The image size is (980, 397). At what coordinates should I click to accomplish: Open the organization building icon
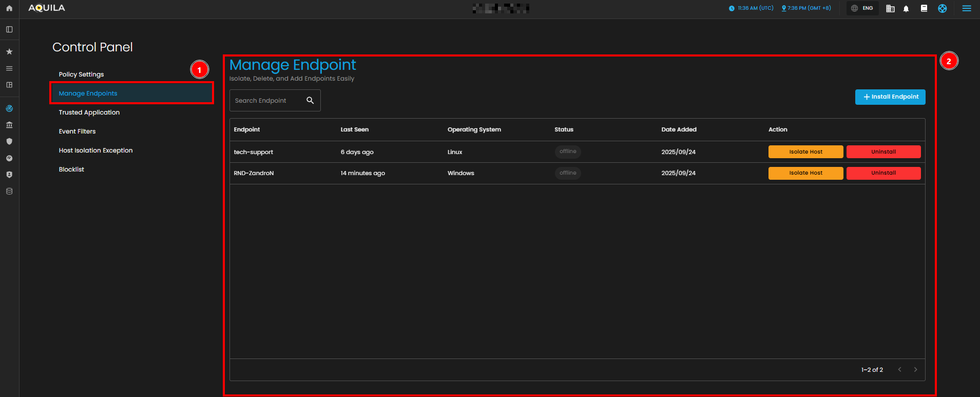tap(890, 9)
